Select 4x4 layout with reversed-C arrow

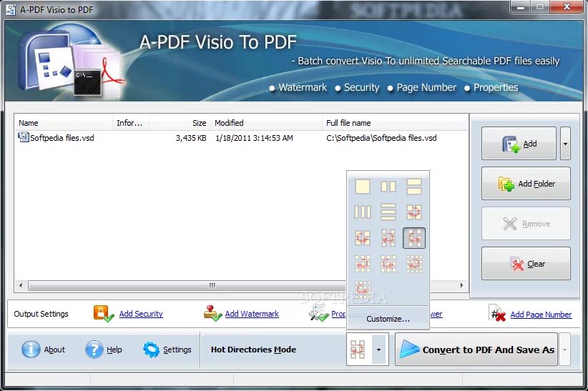[414, 264]
